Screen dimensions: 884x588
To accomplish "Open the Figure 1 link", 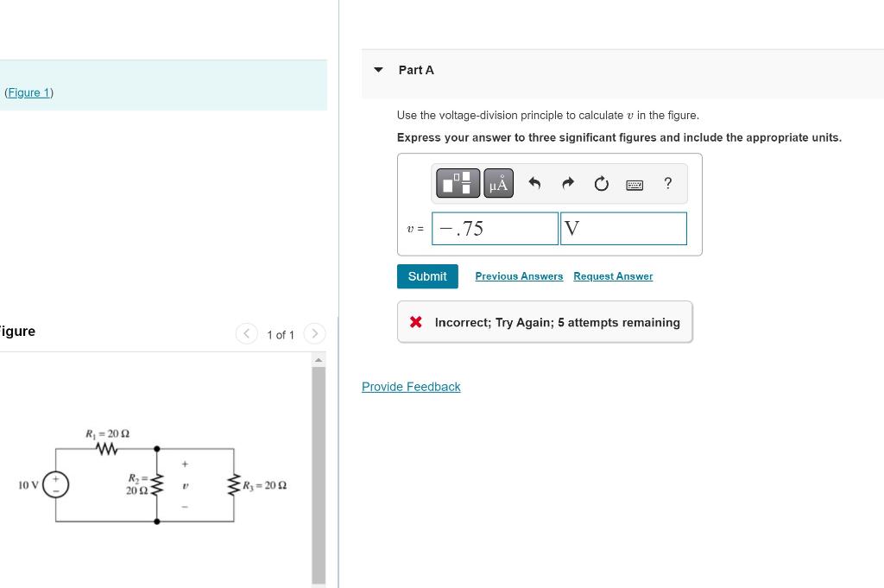I will (x=28, y=92).
